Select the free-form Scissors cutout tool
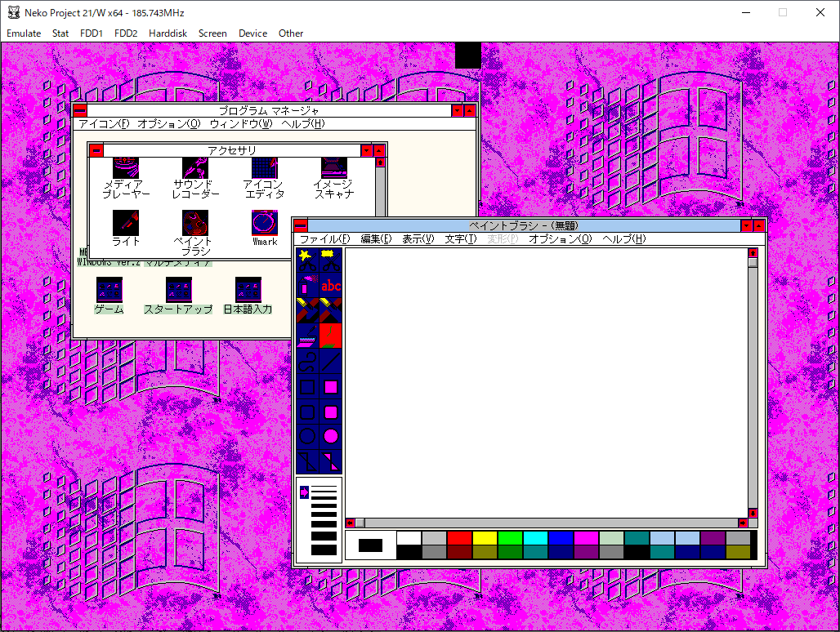The width and height of the screenshot is (840, 632). [307, 260]
